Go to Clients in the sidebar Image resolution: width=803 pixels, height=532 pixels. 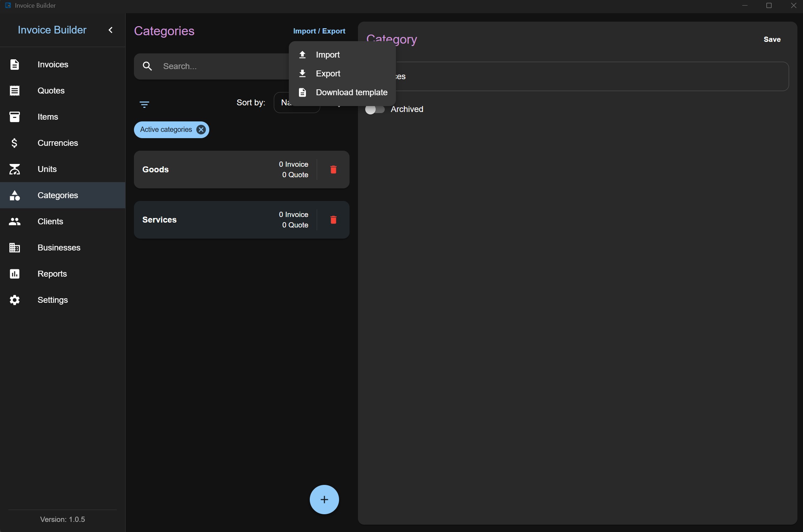(62, 222)
